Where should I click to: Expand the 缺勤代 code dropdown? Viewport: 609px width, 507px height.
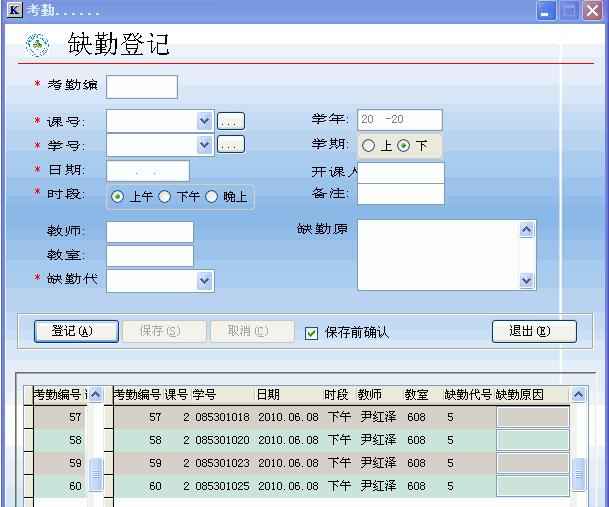point(205,281)
